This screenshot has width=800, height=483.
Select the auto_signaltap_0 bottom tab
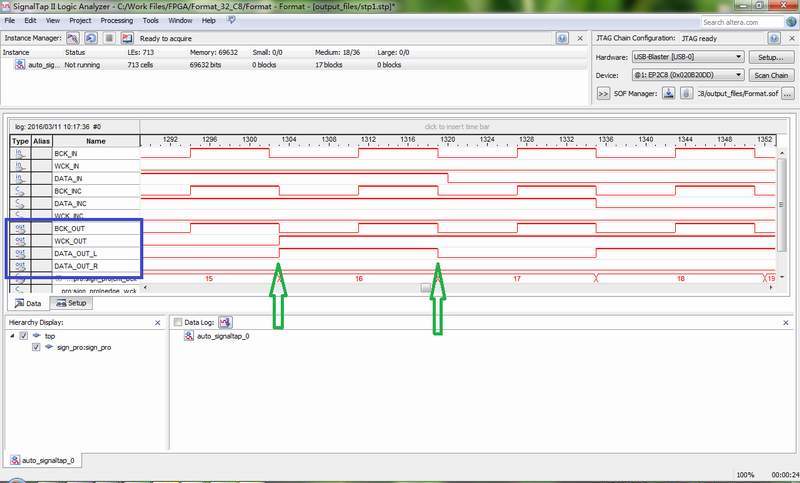coord(43,460)
